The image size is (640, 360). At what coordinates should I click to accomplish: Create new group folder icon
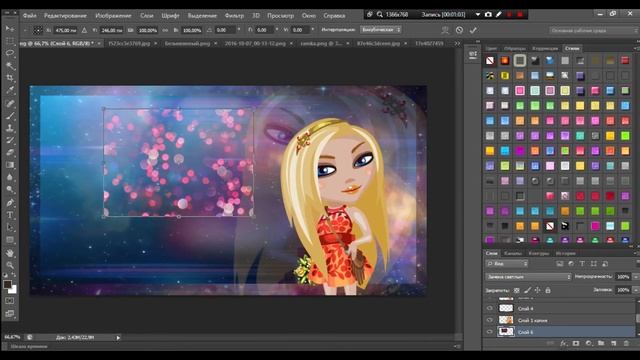point(601,344)
